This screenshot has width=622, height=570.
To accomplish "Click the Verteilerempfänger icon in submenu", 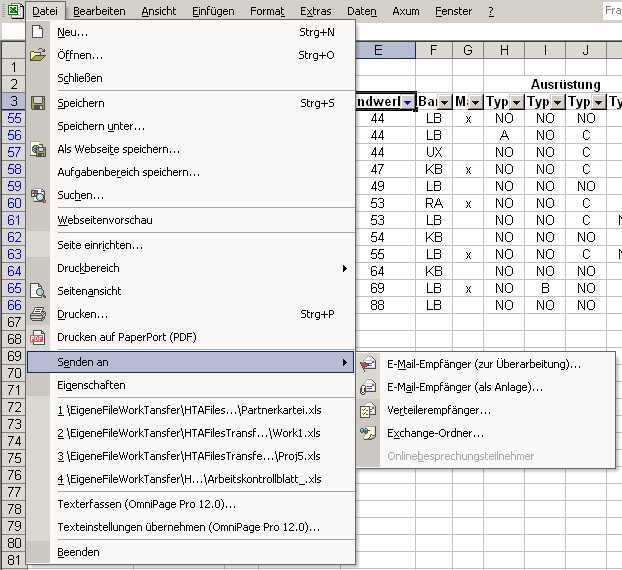I will (x=368, y=410).
